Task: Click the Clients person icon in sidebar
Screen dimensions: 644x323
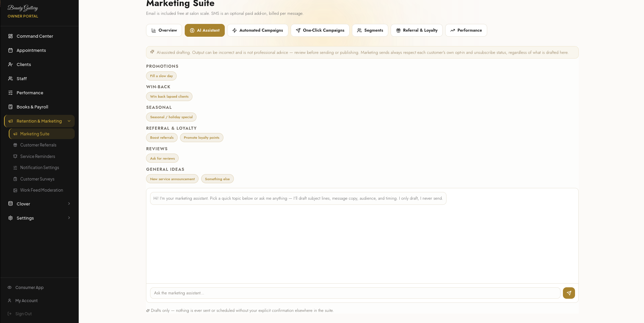Action: (x=10, y=64)
